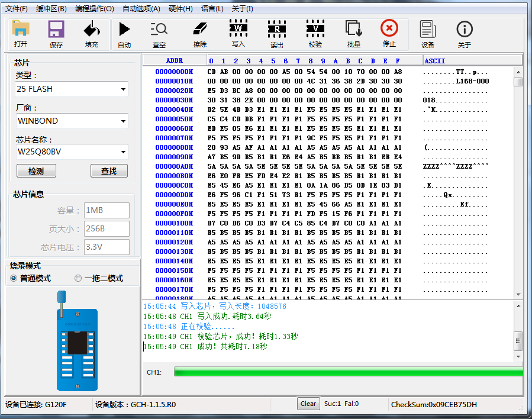Viewport: 532px width, 419px height.
Task: Click the 读出 (Read) chip icon
Action: [x=276, y=29]
